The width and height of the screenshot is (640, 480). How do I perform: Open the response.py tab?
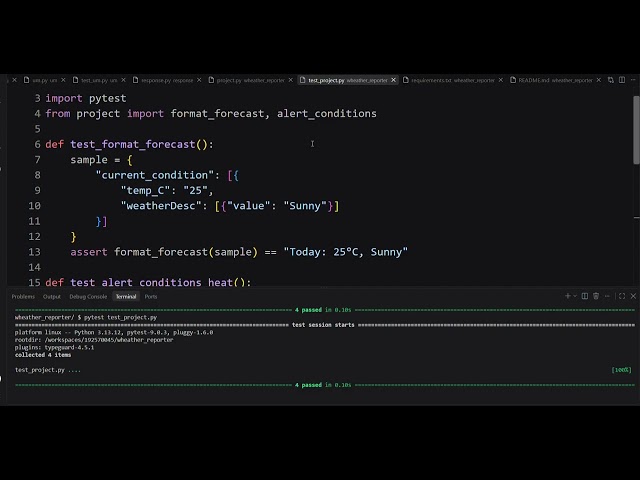coord(167,80)
